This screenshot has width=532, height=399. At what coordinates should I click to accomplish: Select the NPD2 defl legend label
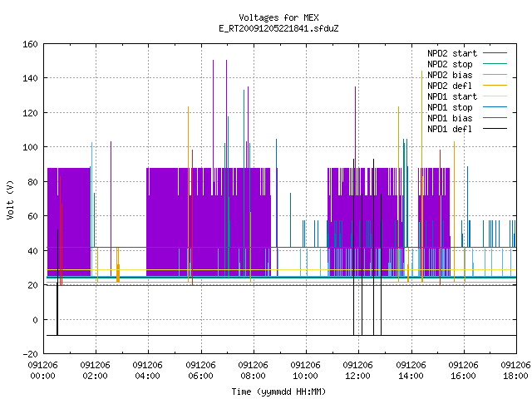click(450, 86)
